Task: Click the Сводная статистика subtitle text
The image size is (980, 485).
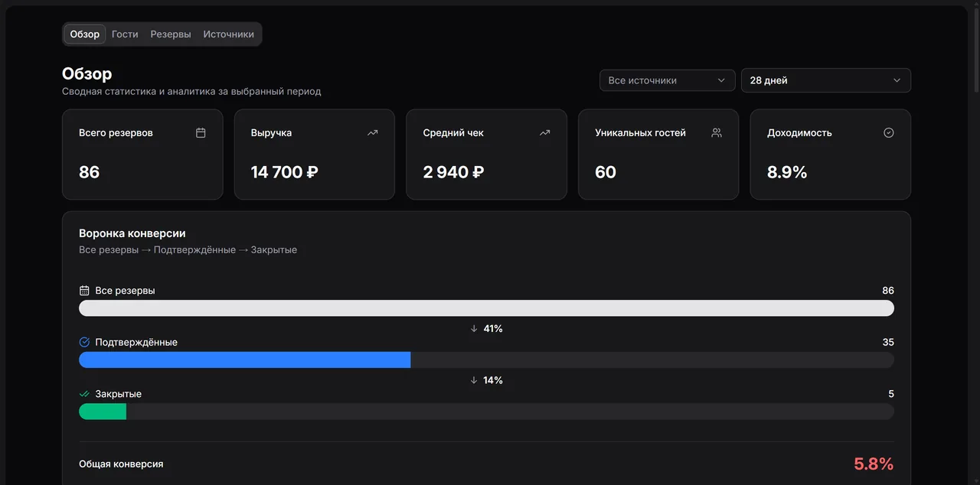Action: pos(191,91)
